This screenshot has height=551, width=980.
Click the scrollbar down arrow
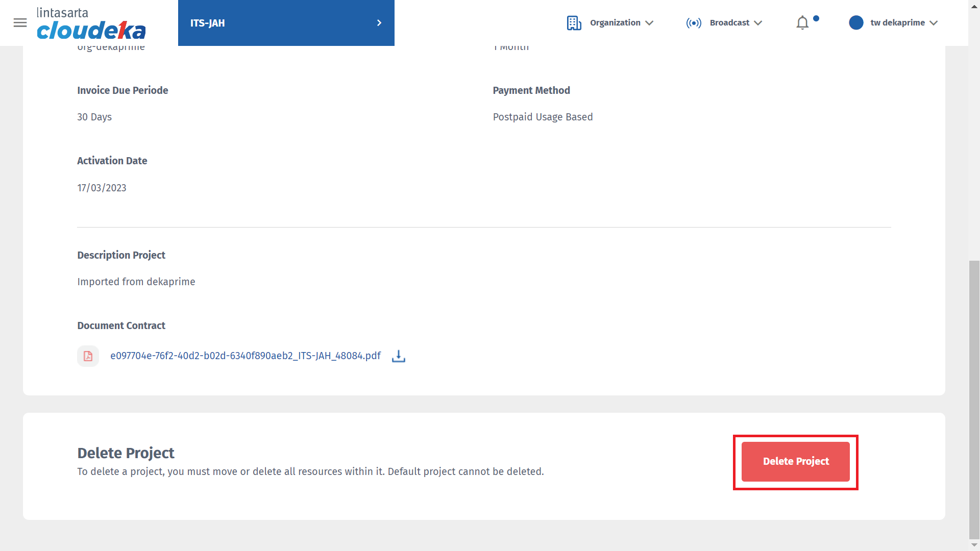coord(974,545)
